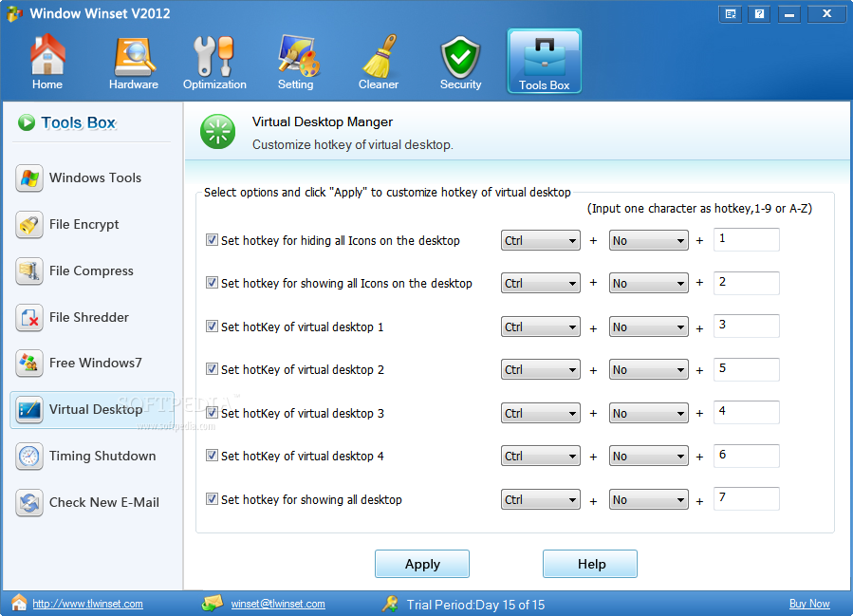Image resolution: width=853 pixels, height=616 pixels.
Task: Click the Window Winset app logo icon
Action: pyautogui.click(x=14, y=13)
